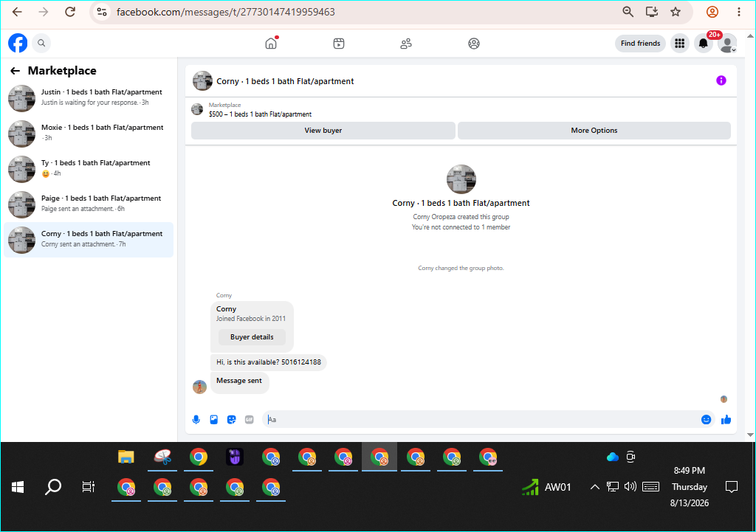Click the site information icon in address bar
Image resolution: width=756 pixels, height=532 pixels.
click(x=102, y=12)
